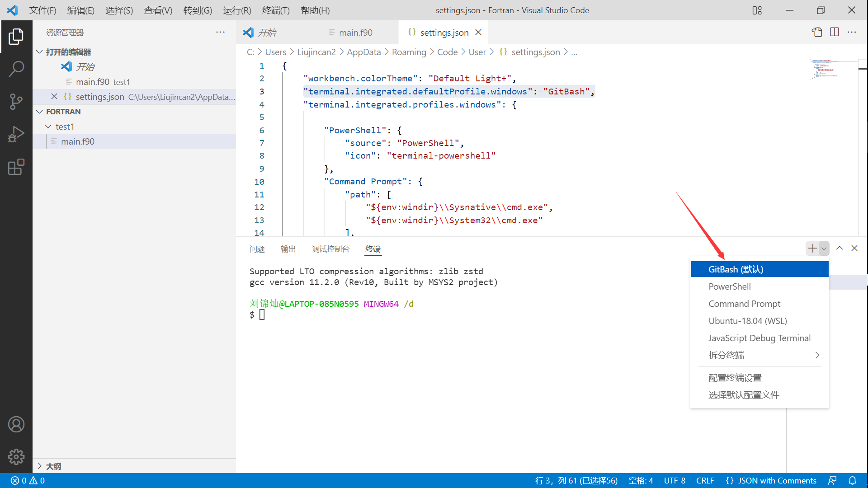The width and height of the screenshot is (868, 488).
Task: Click AppData in the breadcrumb path
Action: [x=363, y=52]
